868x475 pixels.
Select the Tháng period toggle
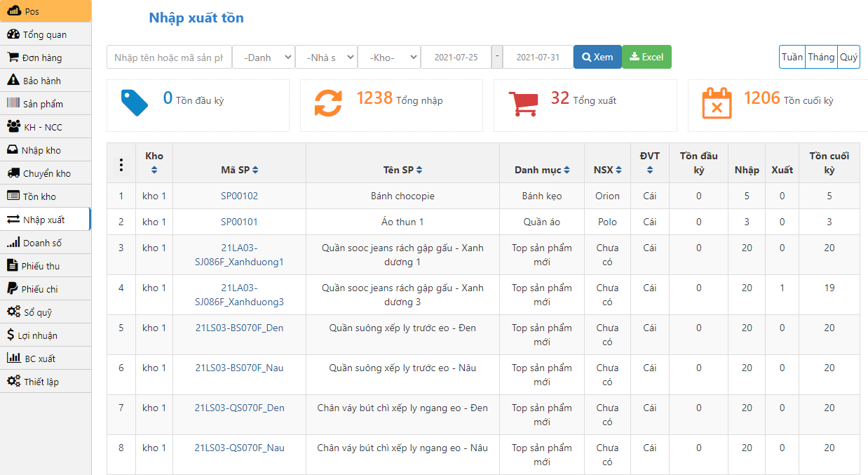point(821,58)
